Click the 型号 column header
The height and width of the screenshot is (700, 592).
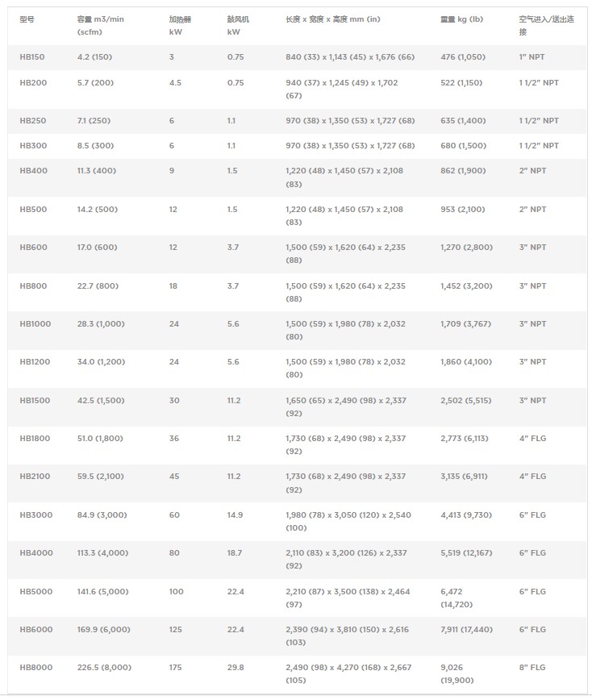coord(27,19)
